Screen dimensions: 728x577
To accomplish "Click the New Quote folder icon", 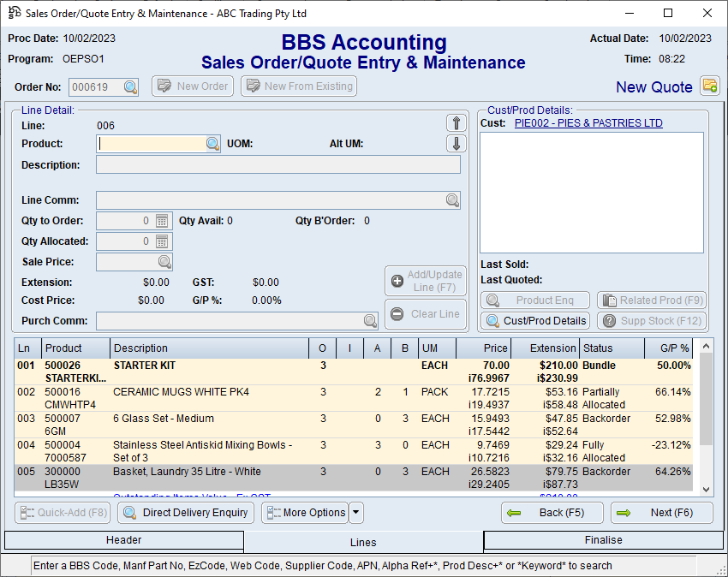I will [709, 86].
